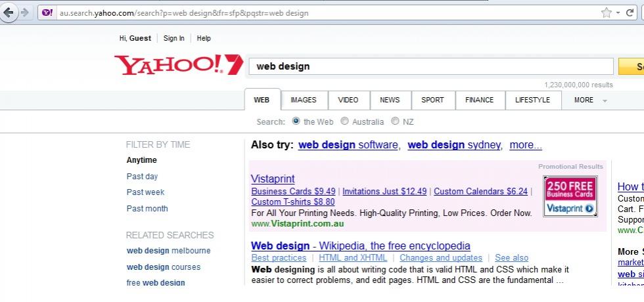Expand the MORE tab dropdown
The image size is (644, 302).
[590, 100]
